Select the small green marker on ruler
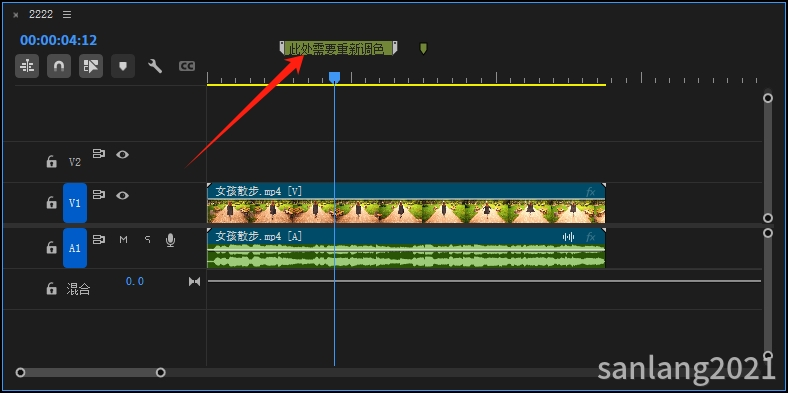Image resolution: width=788 pixels, height=393 pixels. click(423, 48)
